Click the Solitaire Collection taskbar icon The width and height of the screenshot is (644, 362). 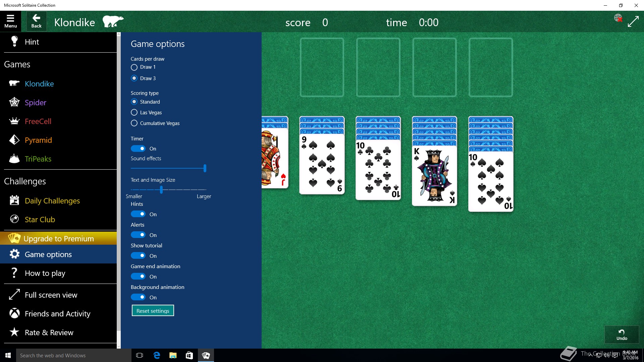[206, 355]
